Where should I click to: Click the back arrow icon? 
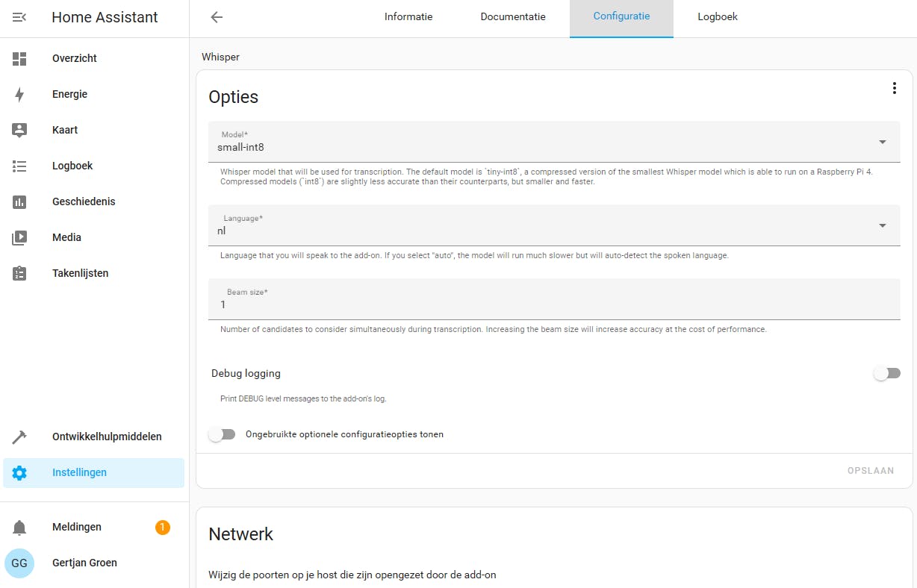pos(217,17)
